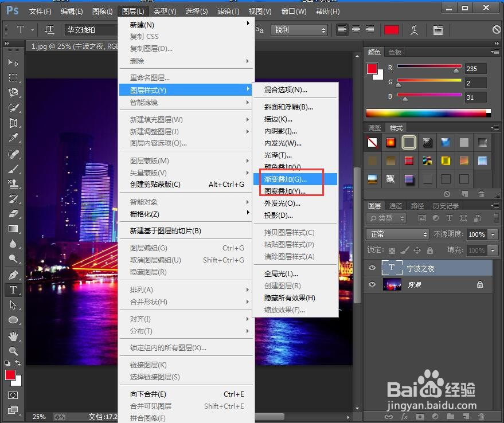The image size is (504, 423).
Task: Expand the 新建(N) submenu
Action: [186, 25]
